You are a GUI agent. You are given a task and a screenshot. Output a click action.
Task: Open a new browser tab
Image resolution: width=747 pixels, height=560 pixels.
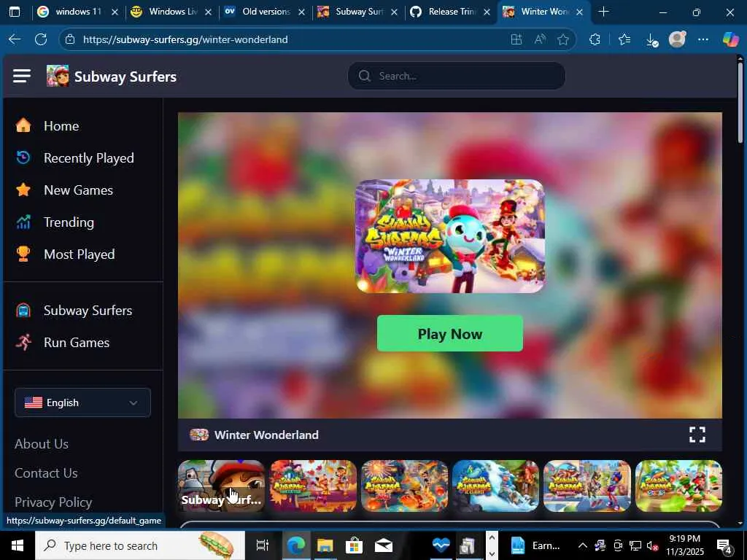(603, 12)
